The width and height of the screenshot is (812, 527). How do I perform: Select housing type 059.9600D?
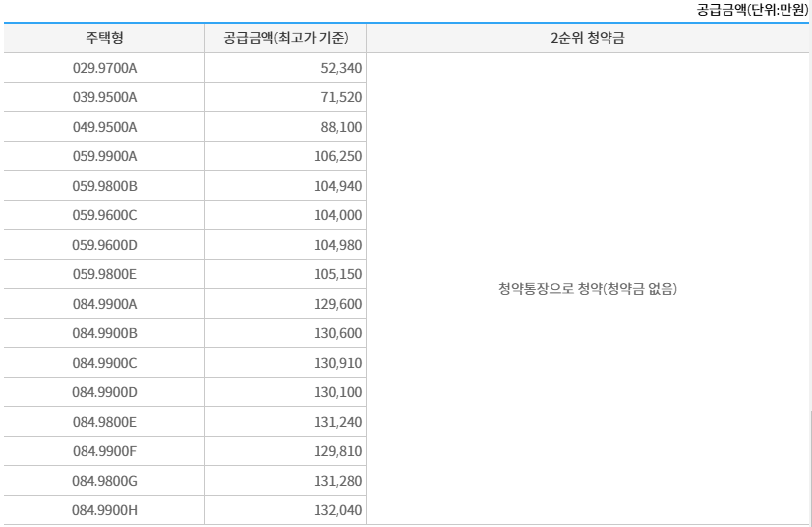(104, 245)
